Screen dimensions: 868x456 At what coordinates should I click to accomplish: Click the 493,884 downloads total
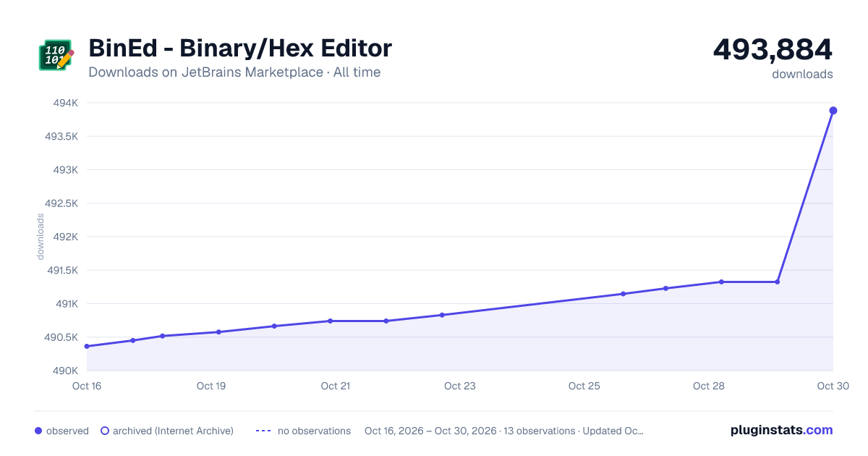tap(773, 49)
